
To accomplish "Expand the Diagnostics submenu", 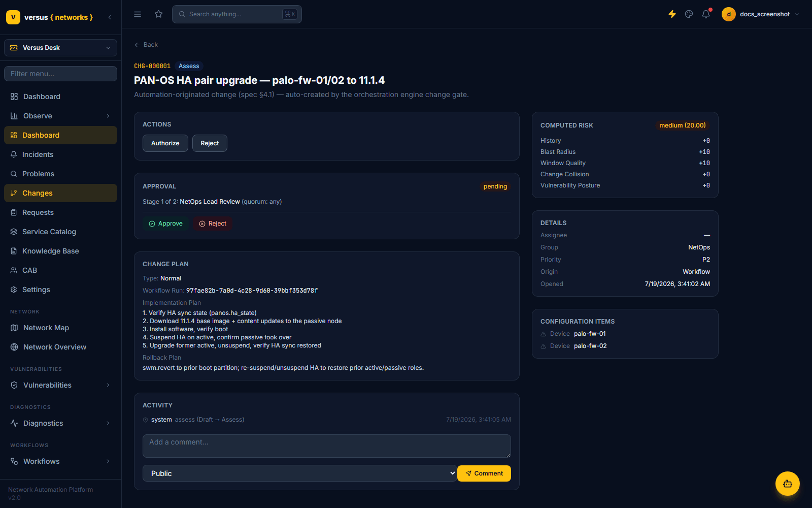I will coord(60,423).
